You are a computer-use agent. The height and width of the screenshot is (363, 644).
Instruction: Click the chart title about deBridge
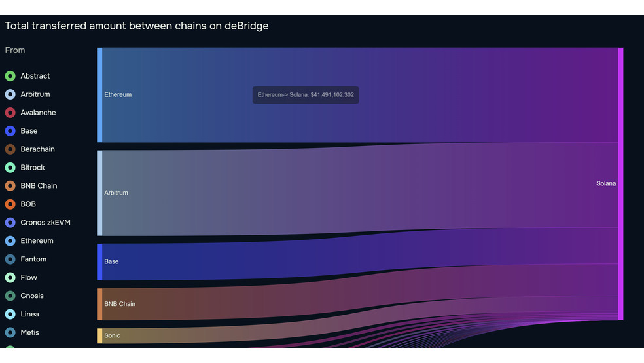click(137, 26)
